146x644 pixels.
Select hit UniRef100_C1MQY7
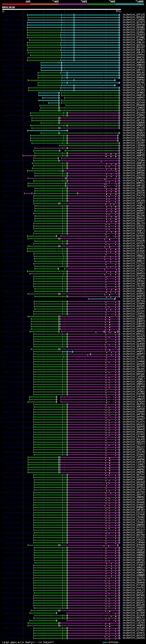pyautogui.click(x=134, y=203)
